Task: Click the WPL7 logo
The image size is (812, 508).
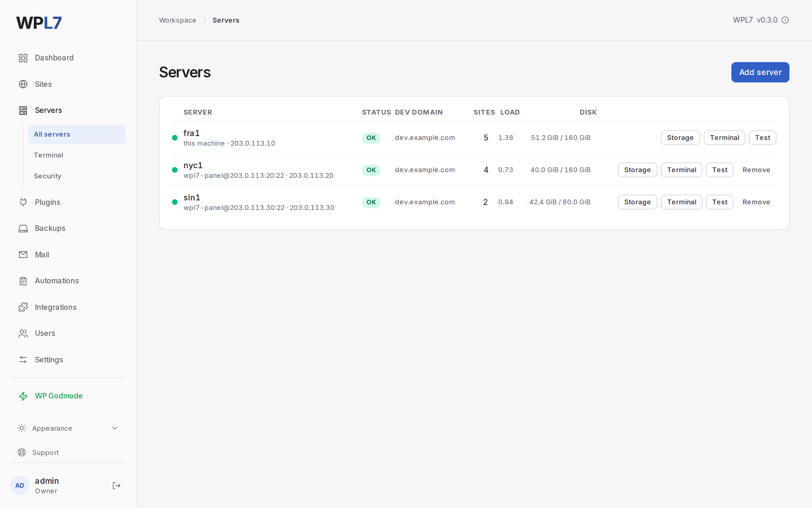Action: tap(39, 23)
